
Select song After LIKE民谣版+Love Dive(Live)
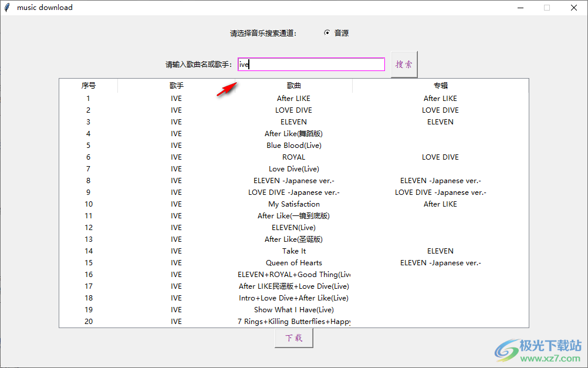click(x=293, y=286)
